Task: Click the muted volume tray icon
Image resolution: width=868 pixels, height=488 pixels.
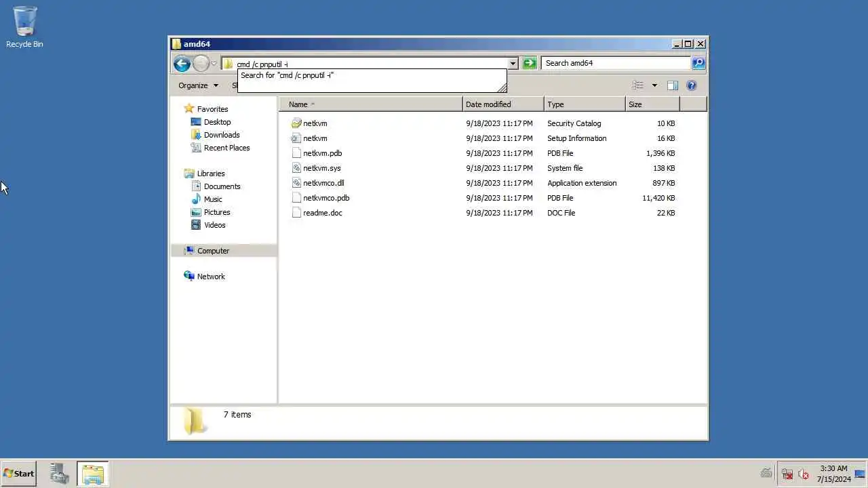Action: point(804,474)
